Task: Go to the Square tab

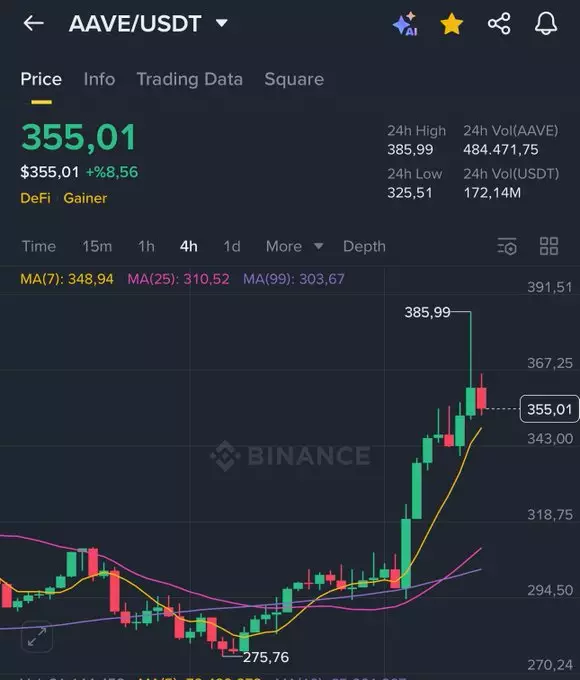Action: point(294,79)
